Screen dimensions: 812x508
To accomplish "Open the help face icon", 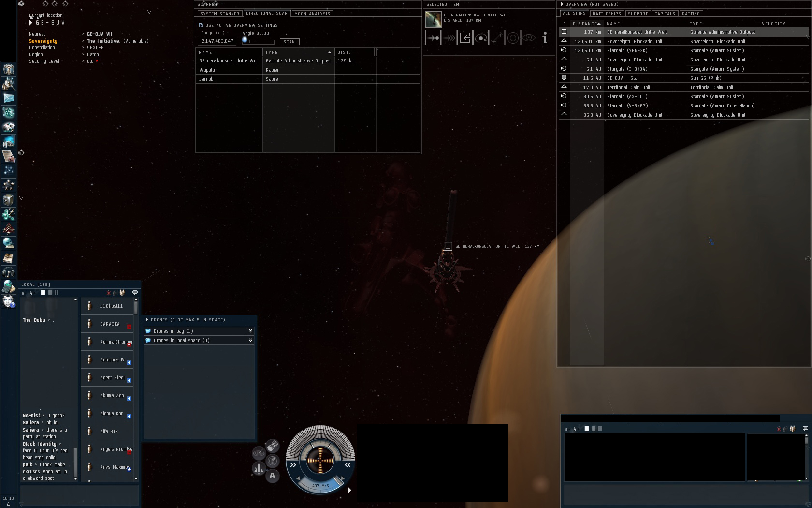I will 8,301.
